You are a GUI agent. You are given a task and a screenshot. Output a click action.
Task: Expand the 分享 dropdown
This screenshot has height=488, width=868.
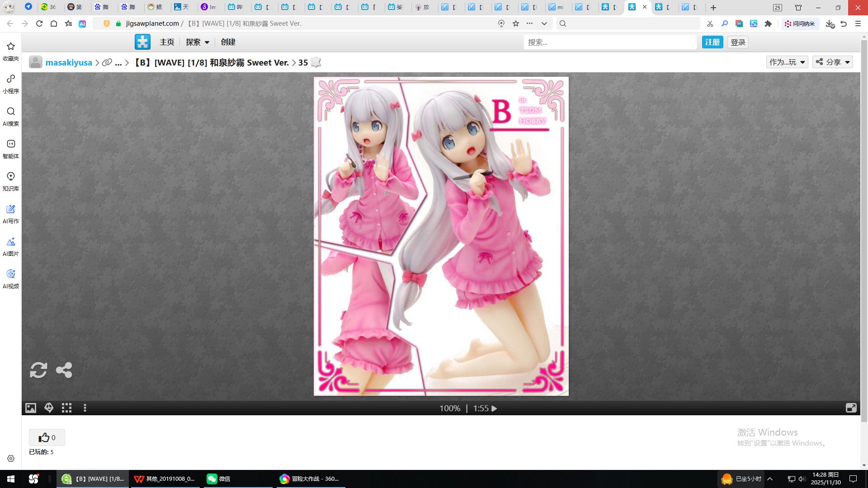pyautogui.click(x=833, y=62)
